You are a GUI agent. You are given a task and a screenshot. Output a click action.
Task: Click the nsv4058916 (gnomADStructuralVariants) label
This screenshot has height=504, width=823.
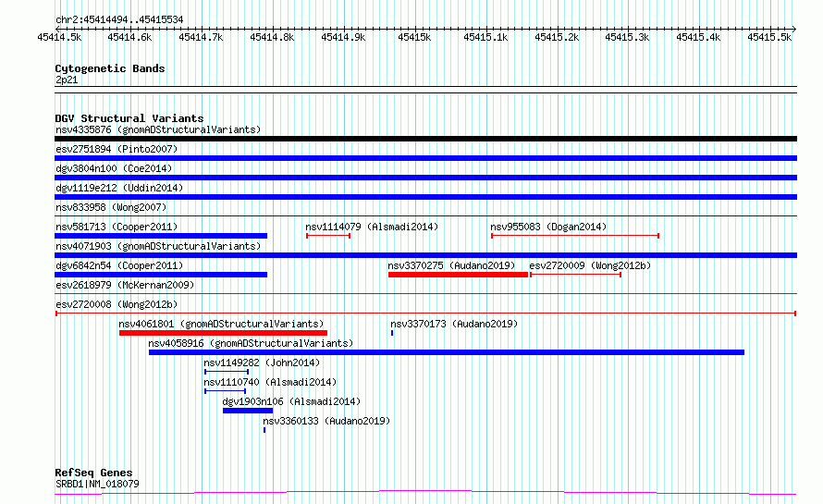(x=251, y=343)
